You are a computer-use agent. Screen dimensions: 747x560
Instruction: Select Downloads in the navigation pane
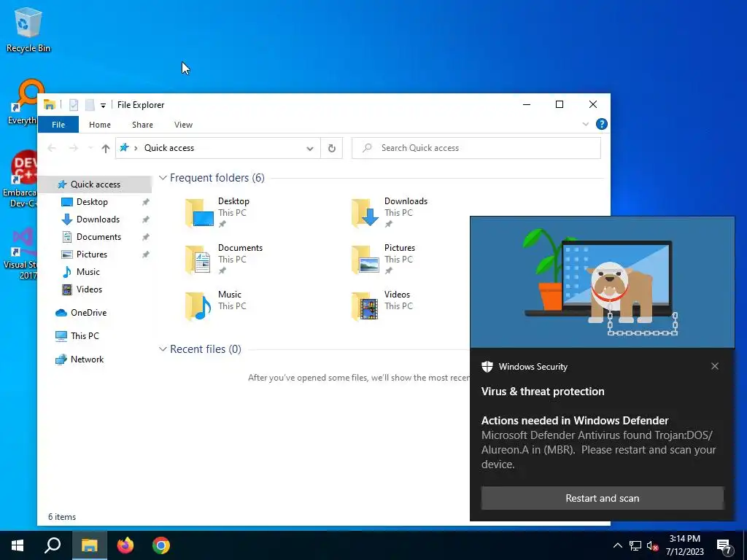click(x=98, y=219)
